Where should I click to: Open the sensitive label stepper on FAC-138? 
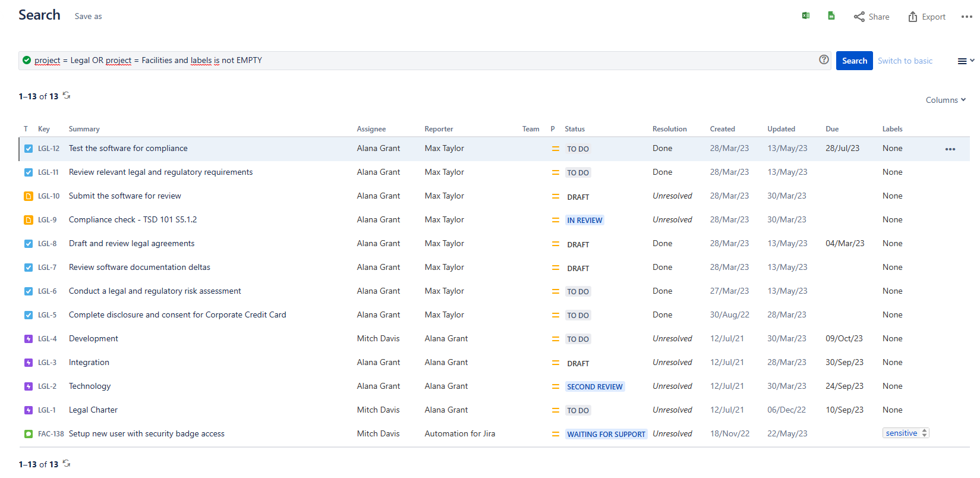pos(924,433)
